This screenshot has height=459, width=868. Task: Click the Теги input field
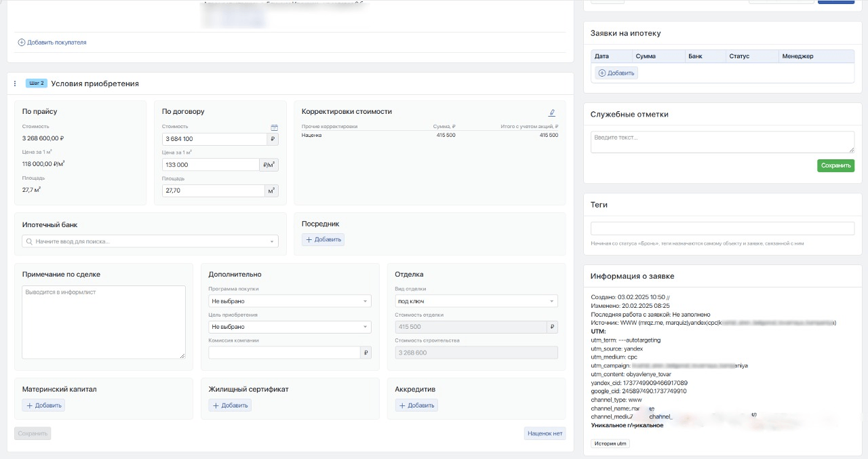pos(722,228)
